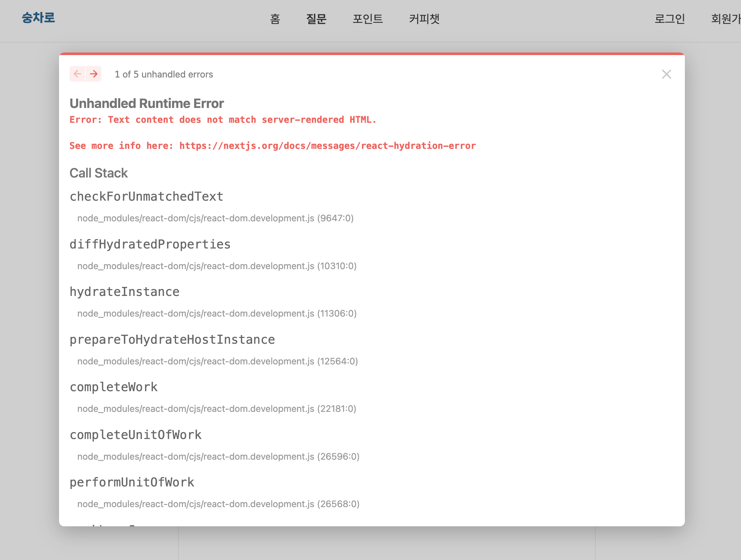741x560 pixels.
Task: Click the checkForUnmatchedText stack frame
Action: click(146, 196)
